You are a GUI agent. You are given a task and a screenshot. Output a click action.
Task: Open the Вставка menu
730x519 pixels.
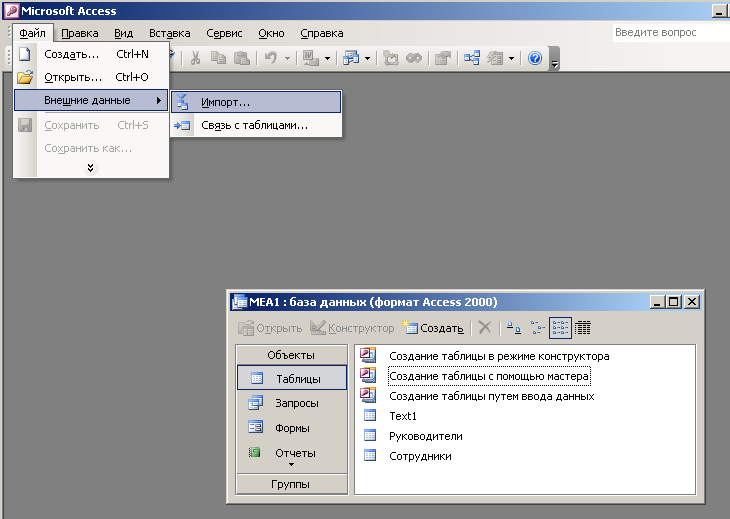tap(169, 34)
